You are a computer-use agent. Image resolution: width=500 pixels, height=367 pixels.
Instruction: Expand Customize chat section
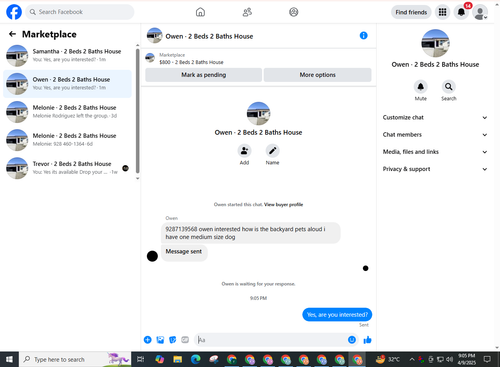click(x=435, y=117)
